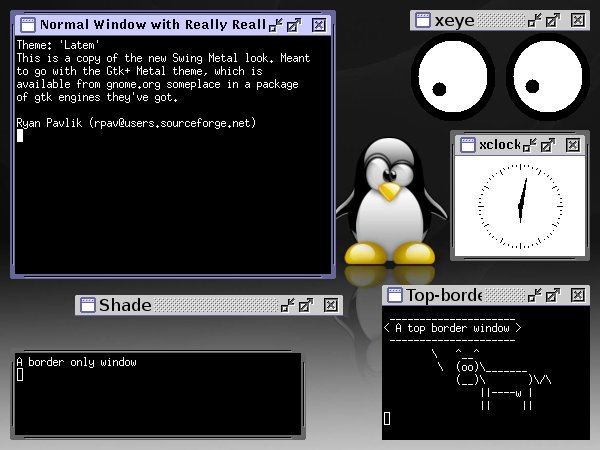
Task: Open window menu icon of xclock window
Action: click(x=468, y=145)
